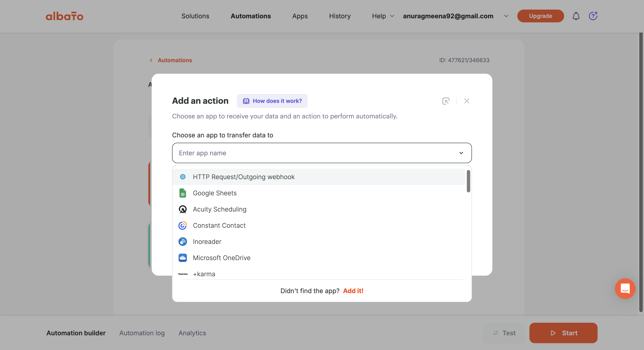The image size is (644, 350).
Task: Click the Constant Contact icon
Action: (183, 225)
